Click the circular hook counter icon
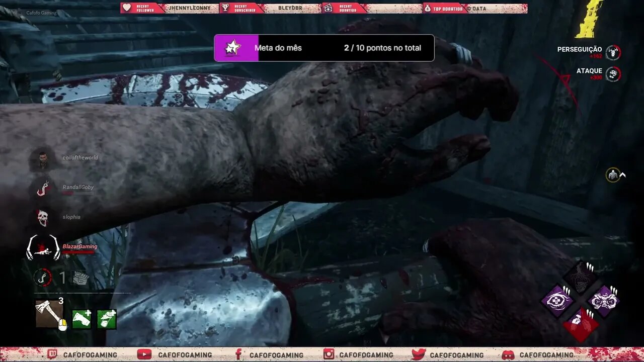The image size is (644, 362). click(43, 277)
